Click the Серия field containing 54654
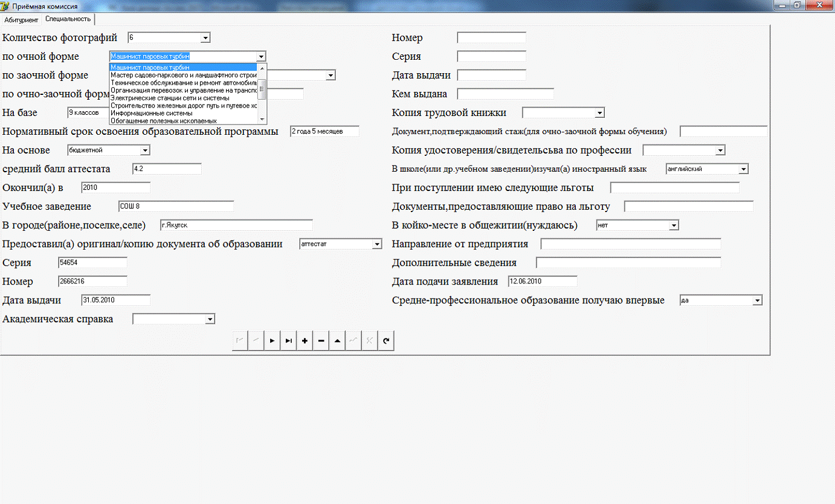This screenshot has height=504, width=835. click(92, 263)
